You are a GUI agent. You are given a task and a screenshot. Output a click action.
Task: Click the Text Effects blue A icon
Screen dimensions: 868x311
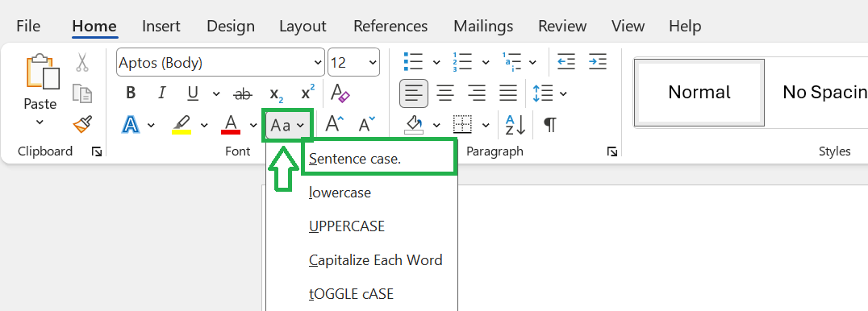(x=130, y=125)
